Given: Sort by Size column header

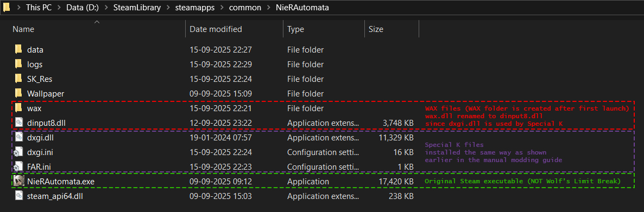Looking at the screenshot, I should 376,29.
